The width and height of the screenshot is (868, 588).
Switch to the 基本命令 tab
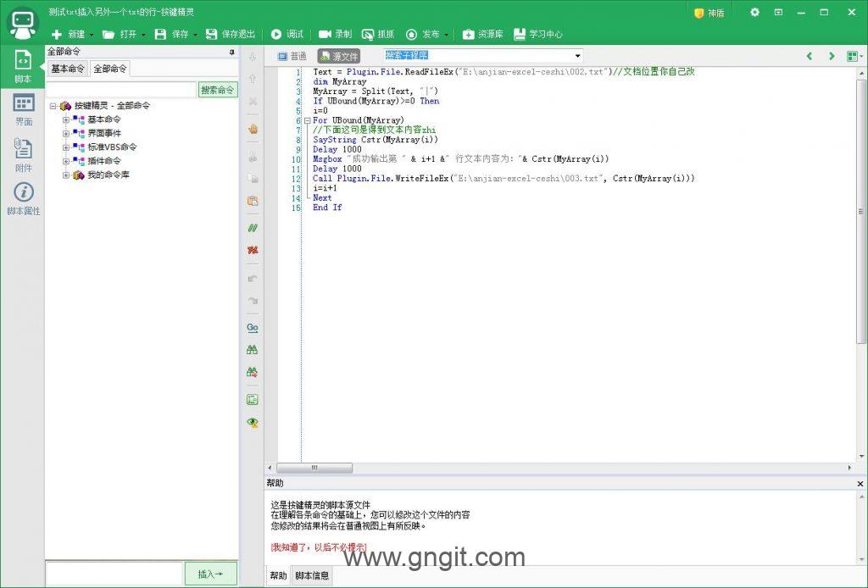click(68, 69)
